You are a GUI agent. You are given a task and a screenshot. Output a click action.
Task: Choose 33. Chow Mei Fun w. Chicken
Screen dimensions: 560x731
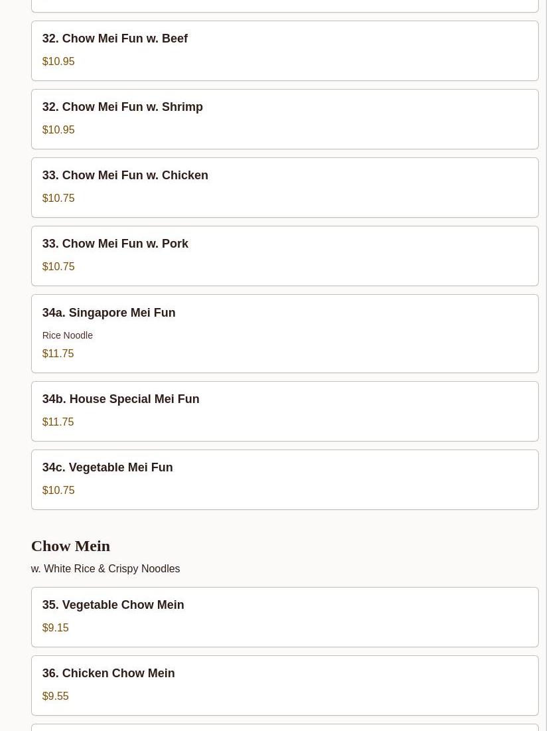click(285, 187)
